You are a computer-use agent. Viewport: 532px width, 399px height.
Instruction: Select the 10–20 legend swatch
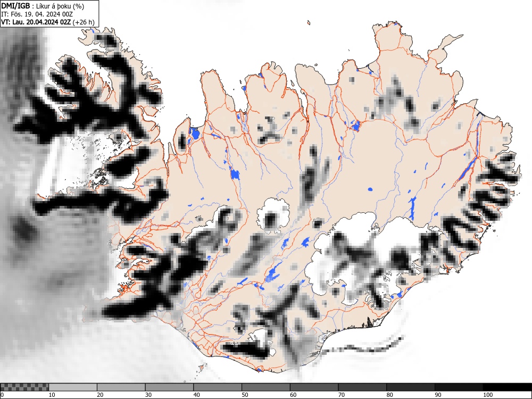point(73,387)
